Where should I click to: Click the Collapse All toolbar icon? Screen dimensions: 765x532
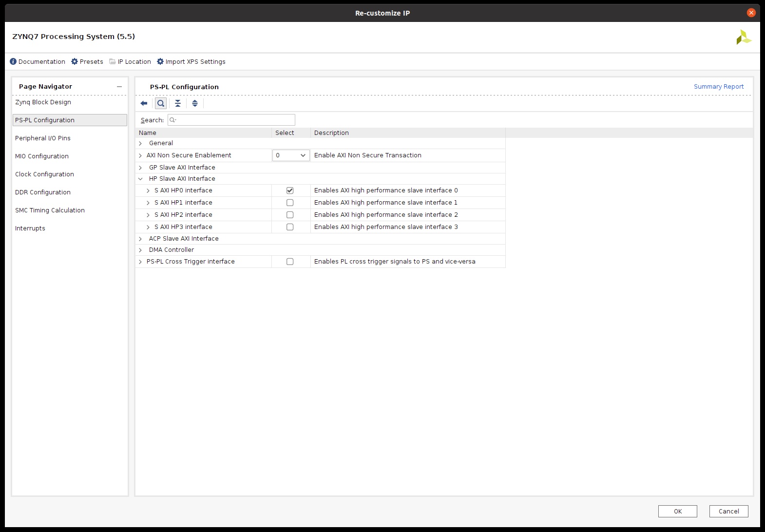pyautogui.click(x=178, y=103)
